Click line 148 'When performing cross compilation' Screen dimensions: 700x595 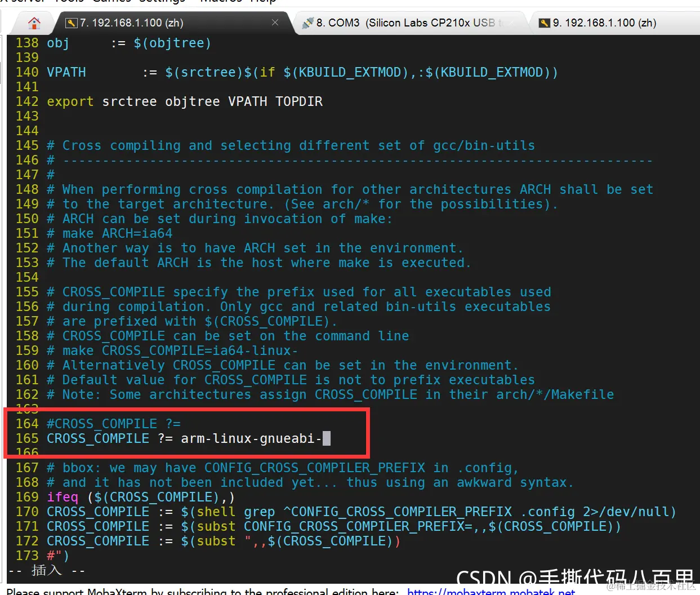(350, 190)
